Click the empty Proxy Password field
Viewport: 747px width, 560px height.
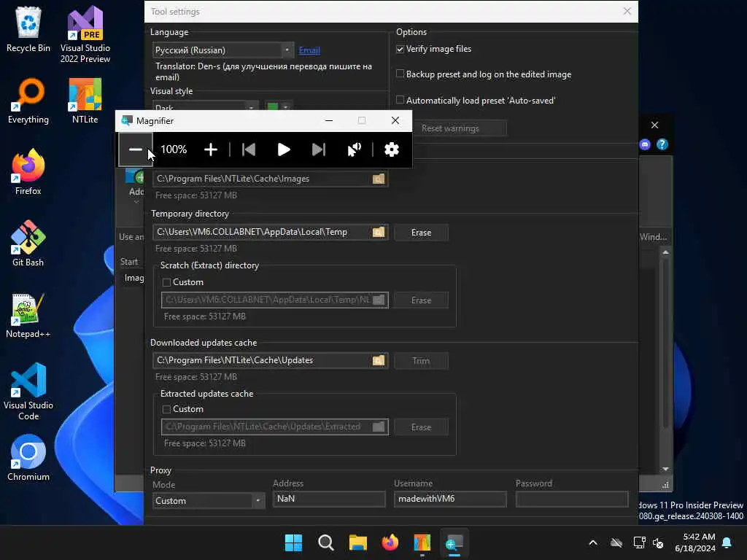tap(572, 499)
